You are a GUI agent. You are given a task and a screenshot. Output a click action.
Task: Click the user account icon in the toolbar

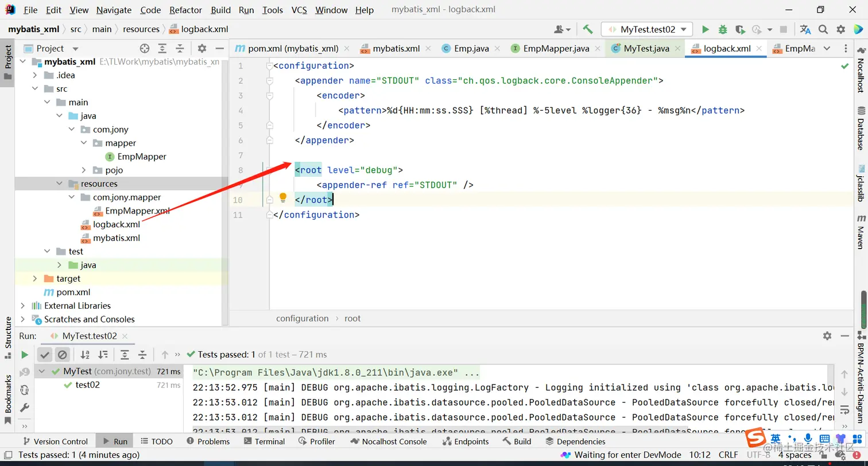562,29
